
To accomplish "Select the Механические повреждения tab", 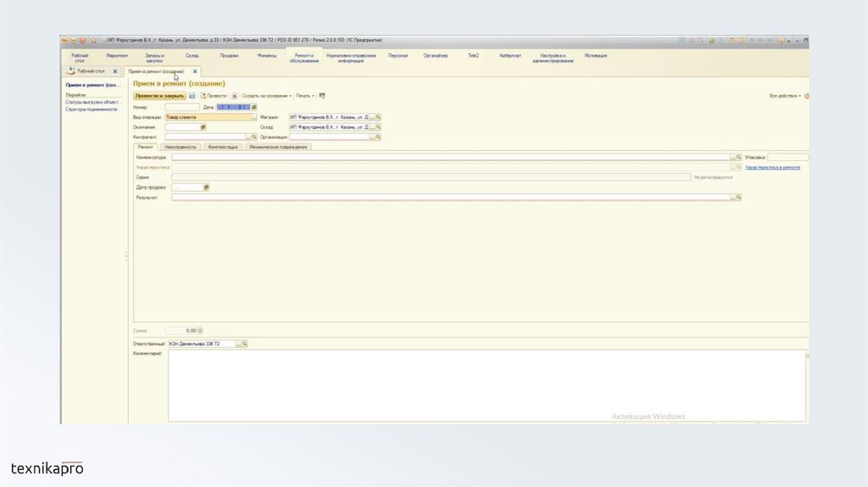I will point(277,147).
